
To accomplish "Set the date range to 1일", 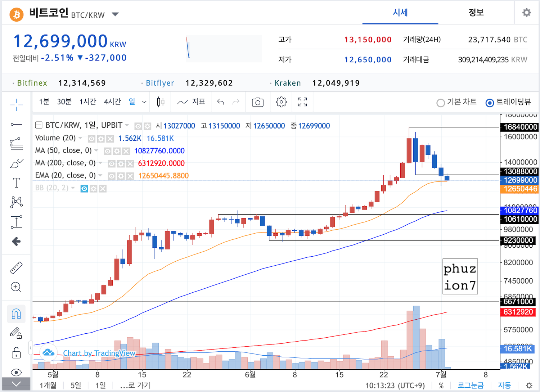I will 100,385.
